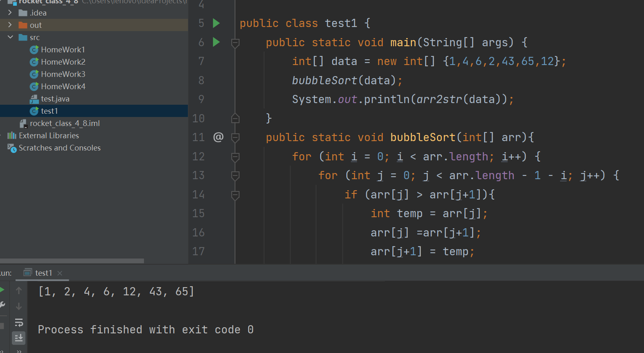Open HomeWork4 class file
644x353 pixels.
click(63, 86)
